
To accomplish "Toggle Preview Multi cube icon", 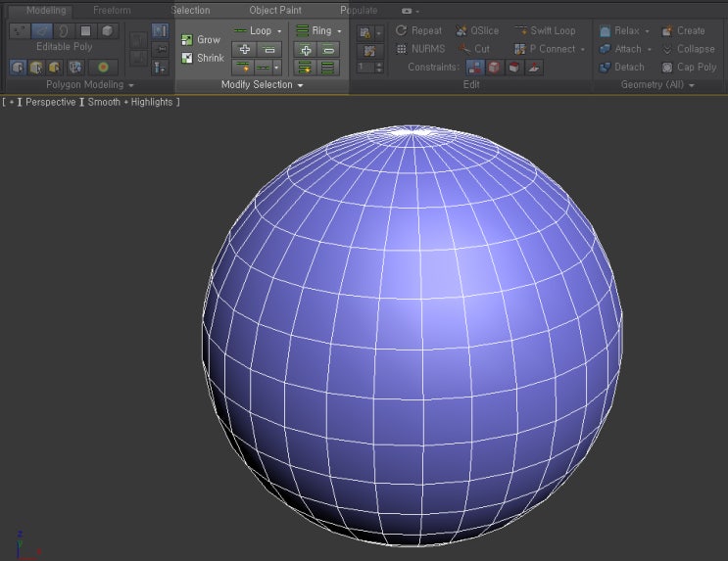I will click(54, 68).
